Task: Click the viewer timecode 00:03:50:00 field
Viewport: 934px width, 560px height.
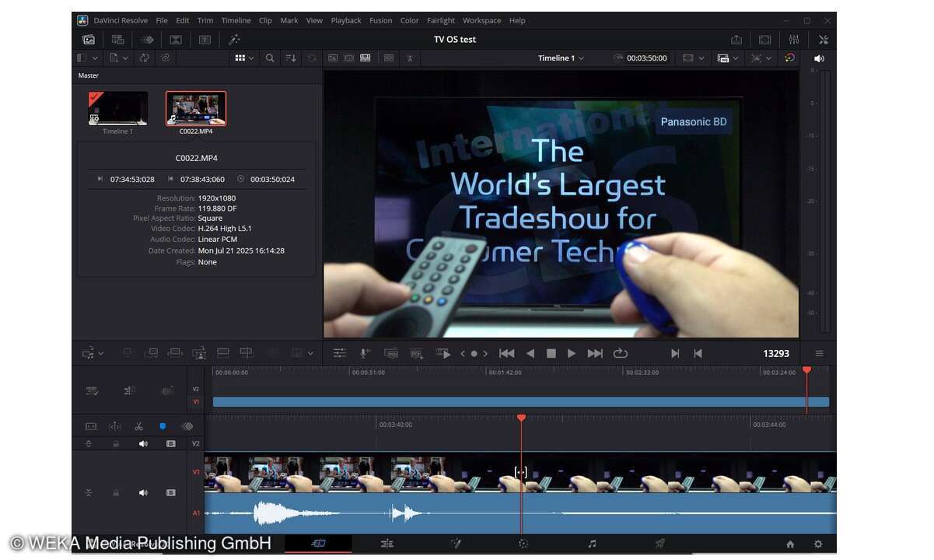Action: coord(647,58)
